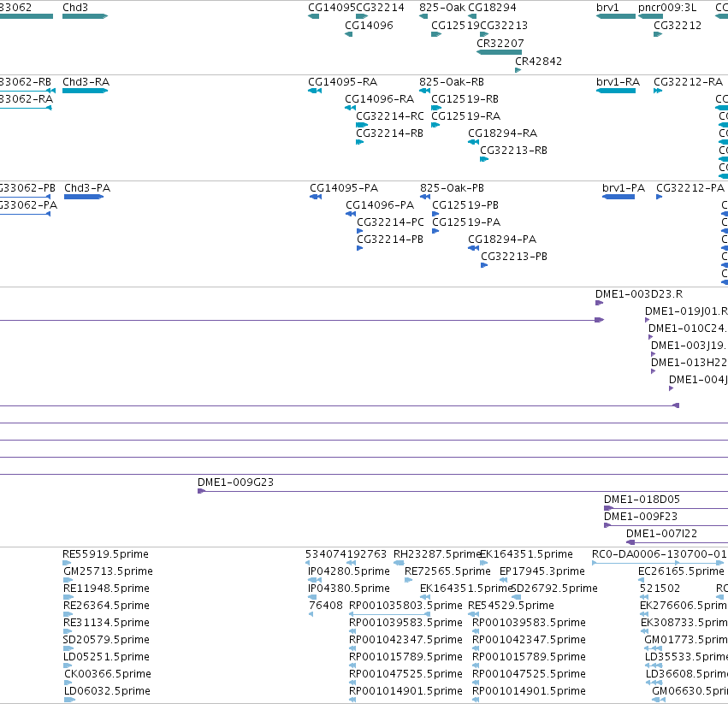728x704 pixels.
Task: Select the brv1-PA protein
Action: [619, 197]
